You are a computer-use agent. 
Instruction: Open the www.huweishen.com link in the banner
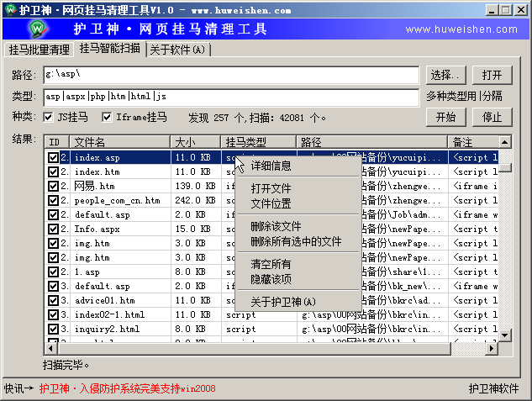tap(461, 29)
